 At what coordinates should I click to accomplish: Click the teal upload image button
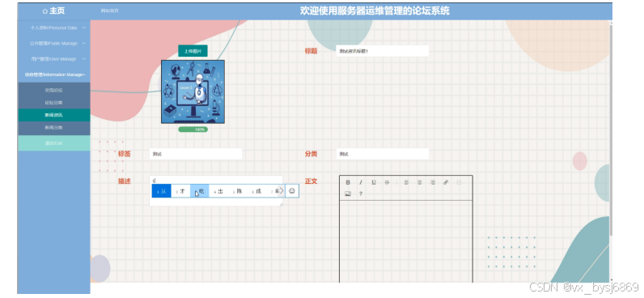pos(193,51)
